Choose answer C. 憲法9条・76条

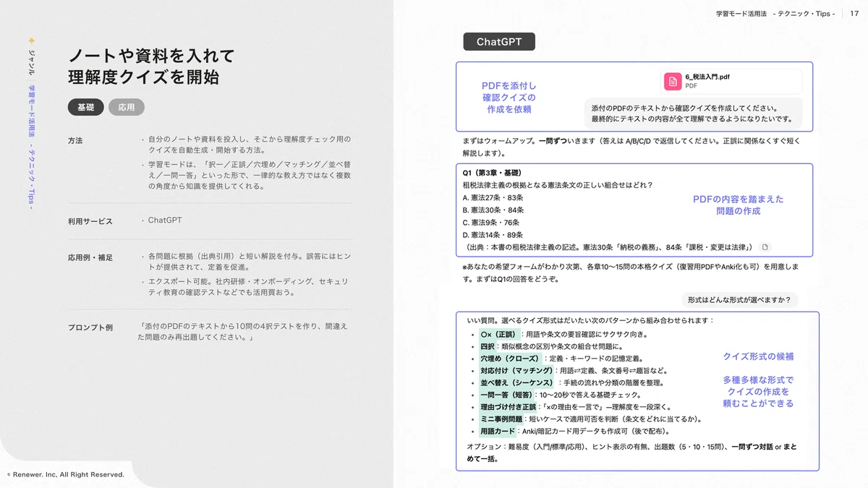tap(491, 222)
